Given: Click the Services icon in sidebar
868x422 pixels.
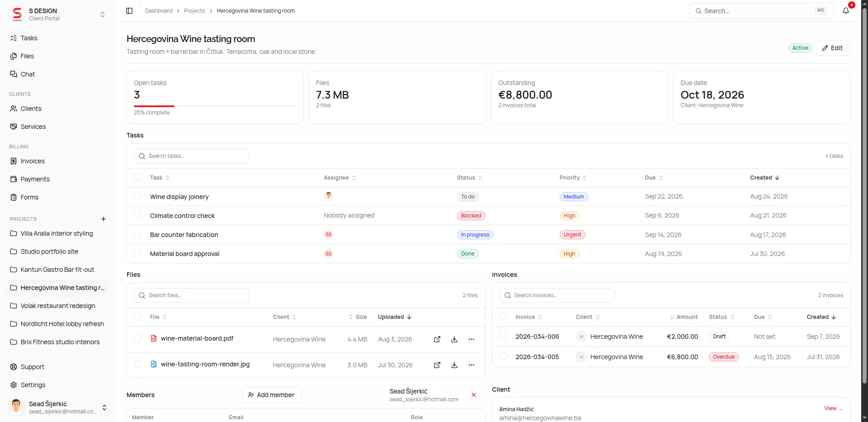Looking at the screenshot, I should click(14, 127).
